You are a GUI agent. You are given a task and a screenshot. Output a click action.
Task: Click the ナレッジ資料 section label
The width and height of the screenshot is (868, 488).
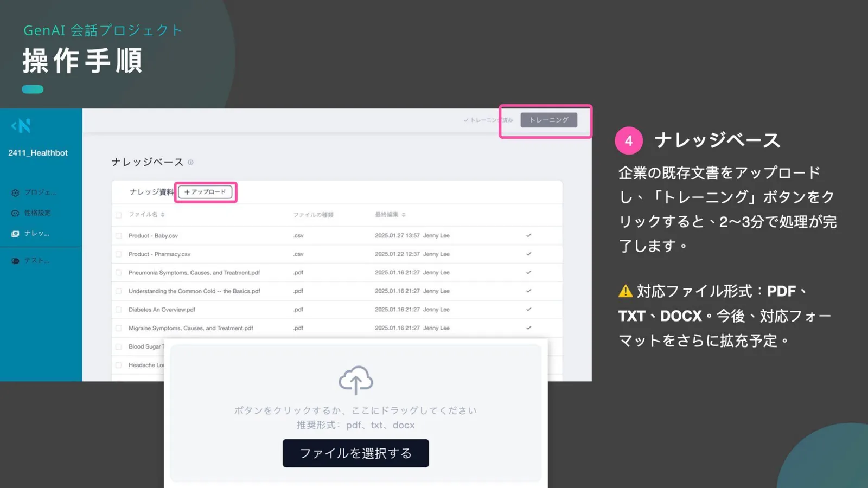(x=151, y=192)
